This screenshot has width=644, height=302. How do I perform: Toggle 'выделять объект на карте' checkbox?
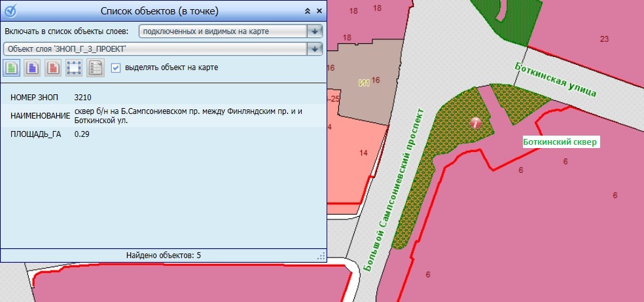coord(116,67)
